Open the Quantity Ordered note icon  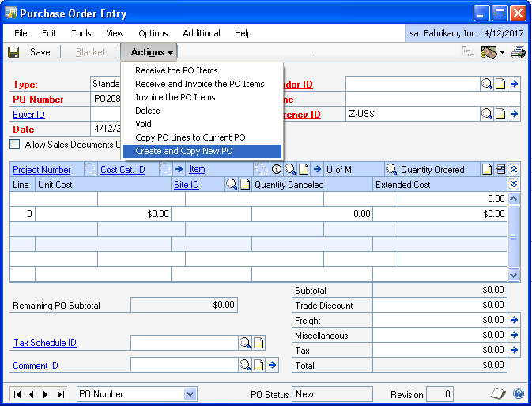(487, 169)
